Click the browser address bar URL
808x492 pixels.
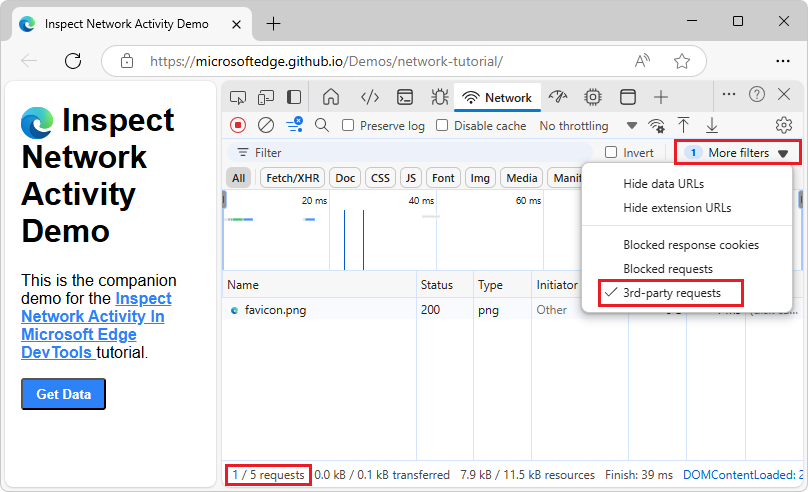[326, 61]
